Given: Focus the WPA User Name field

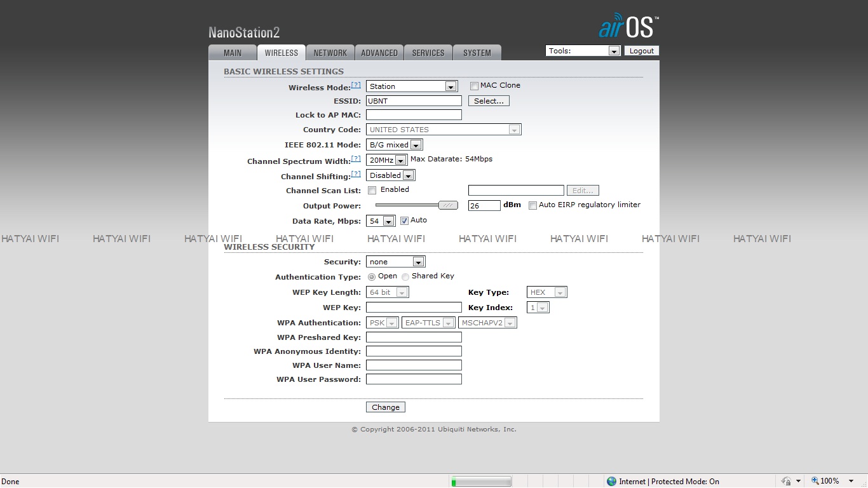Looking at the screenshot, I should coord(414,365).
